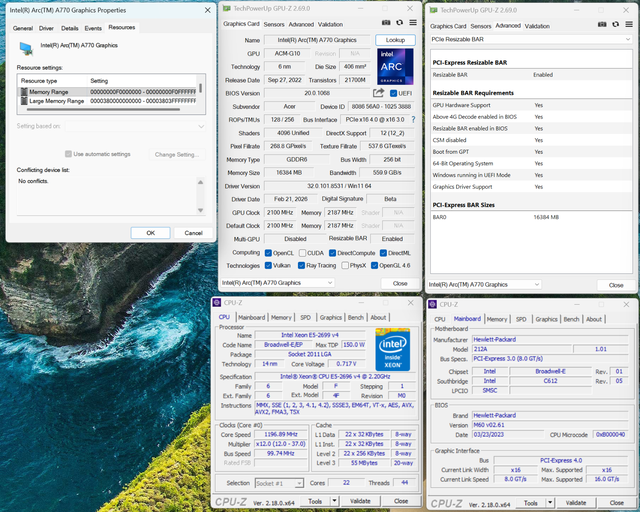Switch to Sensors tab in GPU-Z Graphics Card window
Viewport: 640px width, 512px height.
tap(274, 24)
